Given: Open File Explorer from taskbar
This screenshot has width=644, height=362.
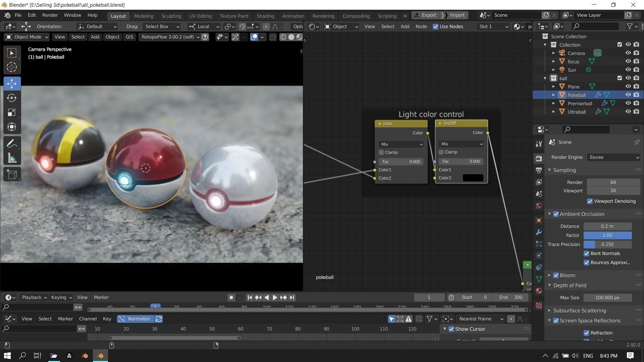Looking at the screenshot, I should pyautogui.click(x=54, y=356).
